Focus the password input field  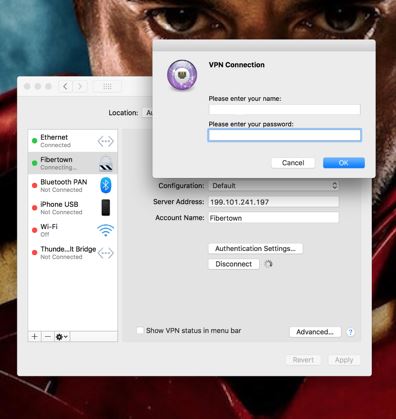284,135
